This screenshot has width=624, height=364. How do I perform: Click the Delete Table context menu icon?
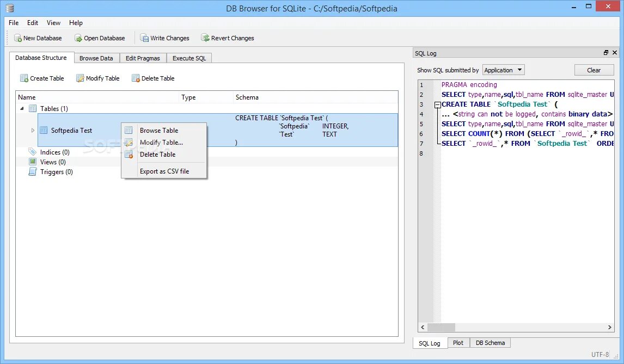coord(129,155)
